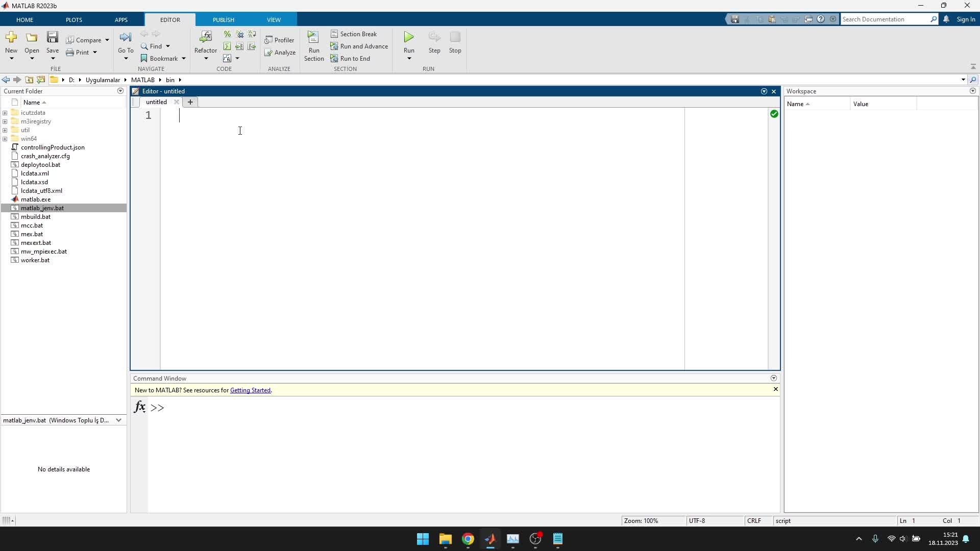Click the Getting Started link
Screen dimensions: 980x551
coord(250,390)
